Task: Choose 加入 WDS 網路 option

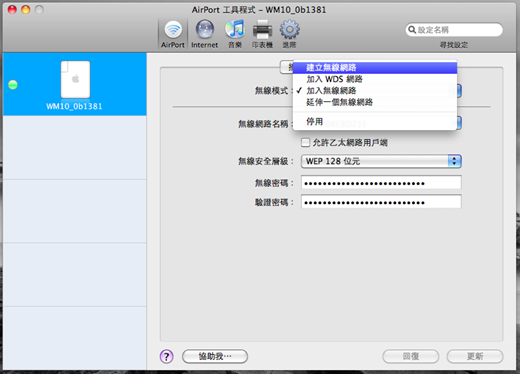Action: click(375, 79)
